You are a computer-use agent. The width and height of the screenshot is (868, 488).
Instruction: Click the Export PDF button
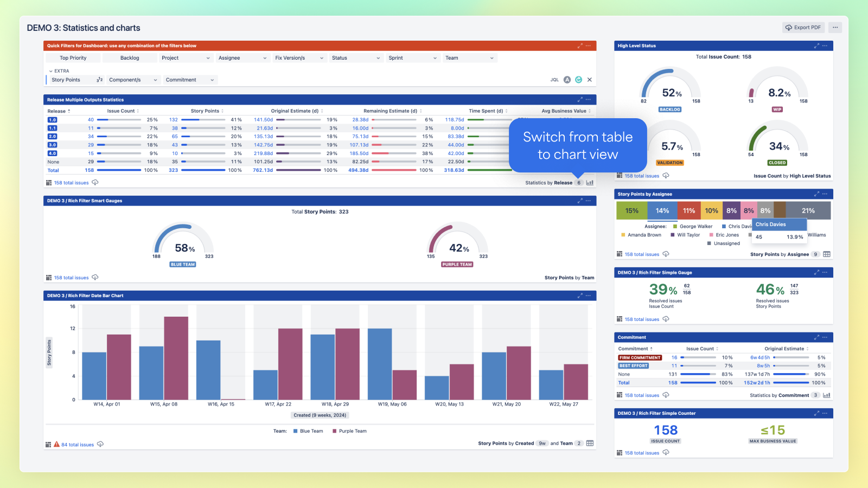click(x=803, y=27)
